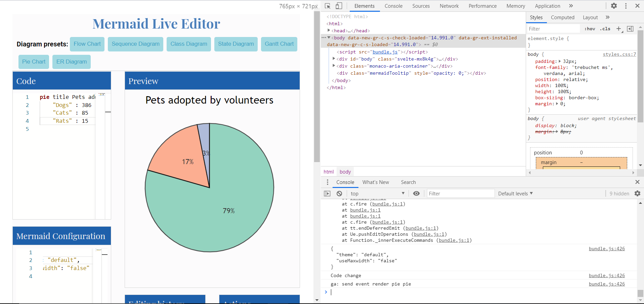Select the Computed styles tab
Image resolution: width=644 pixels, height=304 pixels.
[562, 17]
